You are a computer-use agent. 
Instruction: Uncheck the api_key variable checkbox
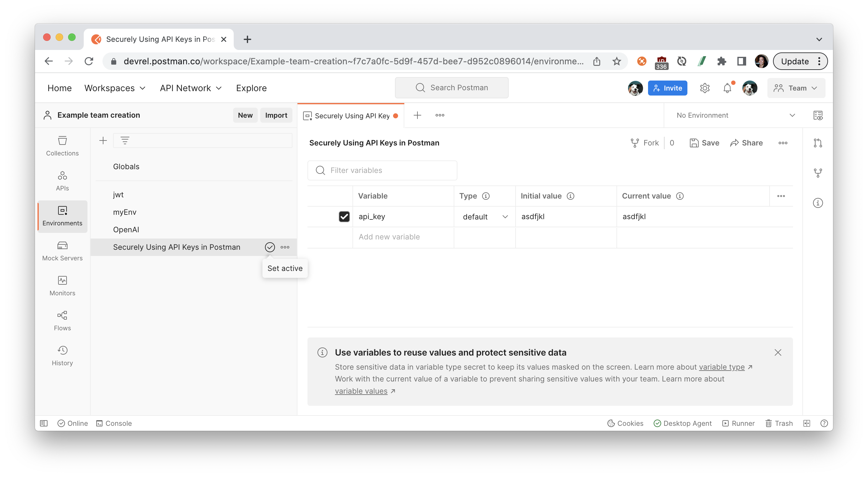point(344,216)
